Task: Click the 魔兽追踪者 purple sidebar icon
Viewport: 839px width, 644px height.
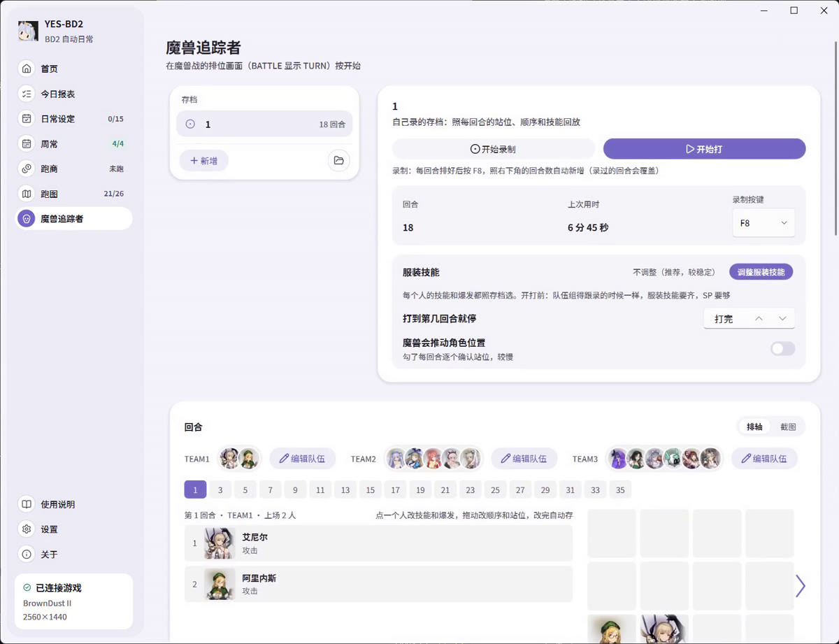Action: click(x=27, y=219)
